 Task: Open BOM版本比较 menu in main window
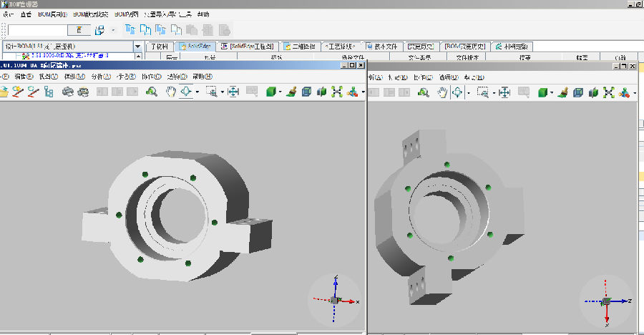(x=90, y=14)
